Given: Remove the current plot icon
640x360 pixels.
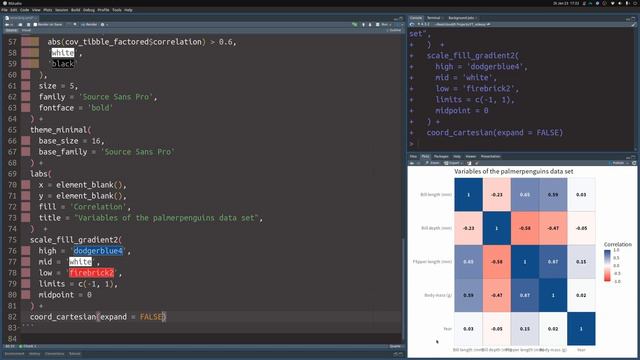Looking at the screenshot, I should [469, 163].
